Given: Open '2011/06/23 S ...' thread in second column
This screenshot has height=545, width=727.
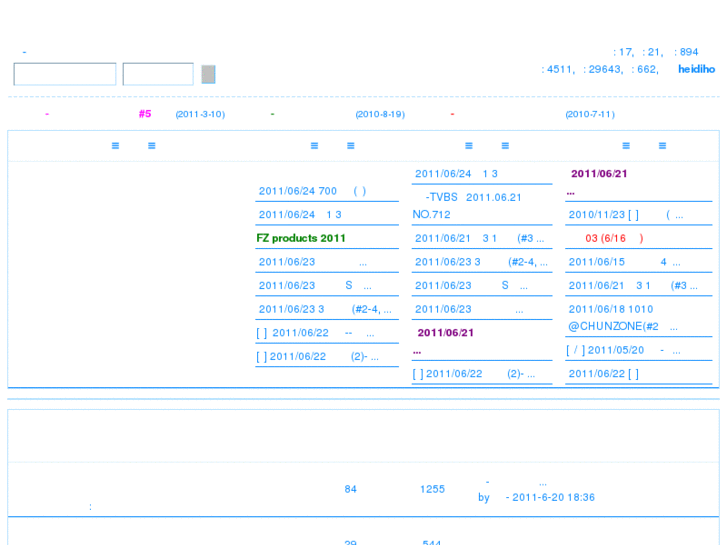Looking at the screenshot, I should 315,286.
